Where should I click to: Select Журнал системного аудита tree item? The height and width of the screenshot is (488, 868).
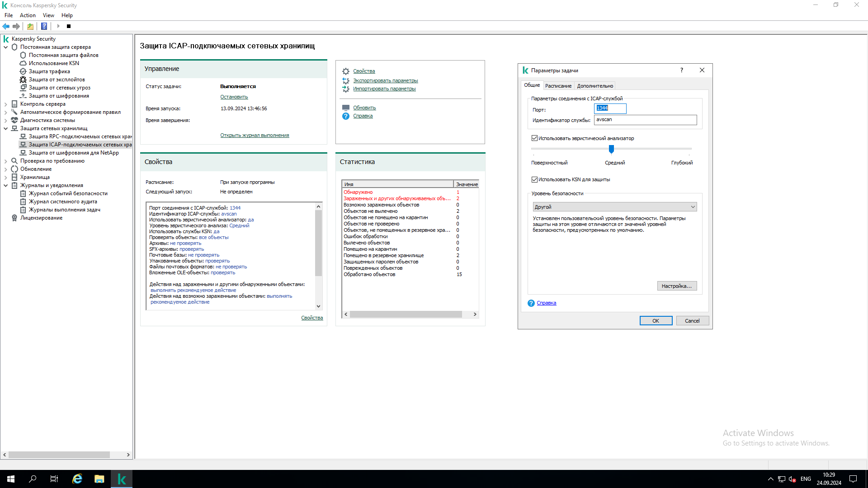click(63, 202)
